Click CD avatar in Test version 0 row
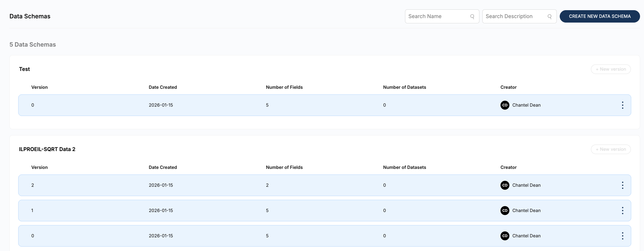 505,105
